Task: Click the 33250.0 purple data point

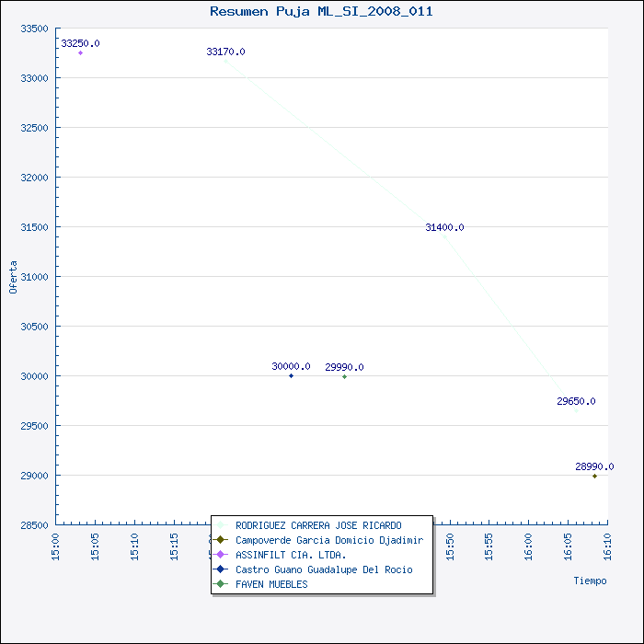Action: (81, 53)
